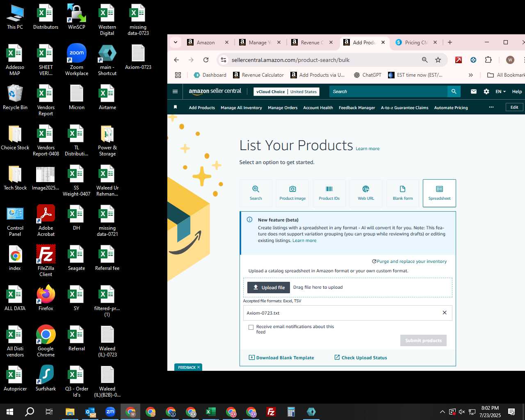Choose the Product image option
Screen dimensions: 525x420
tap(292, 193)
